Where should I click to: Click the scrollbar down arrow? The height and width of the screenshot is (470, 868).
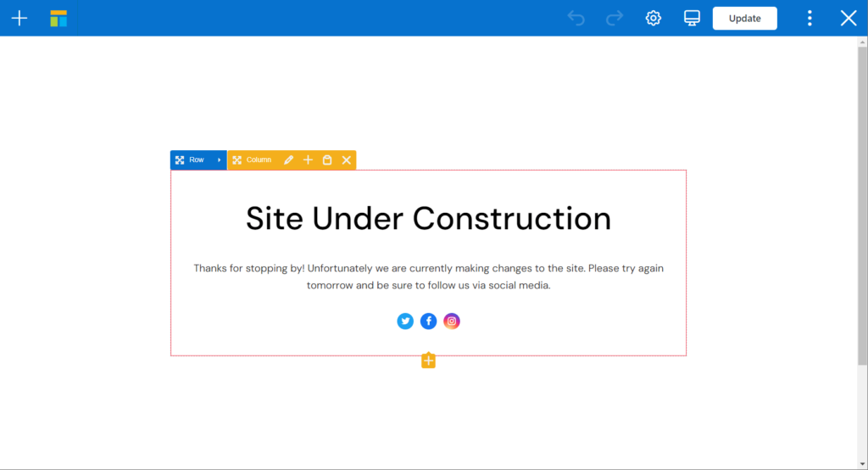click(862, 464)
